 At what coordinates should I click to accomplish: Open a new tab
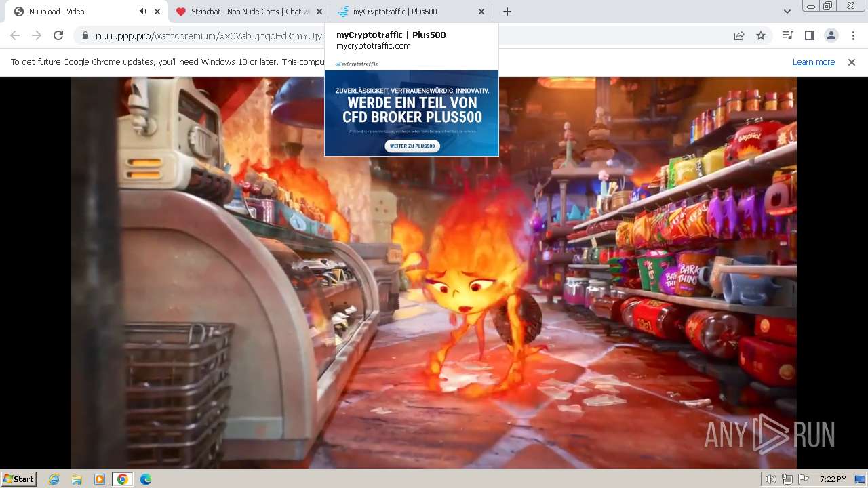507,12
